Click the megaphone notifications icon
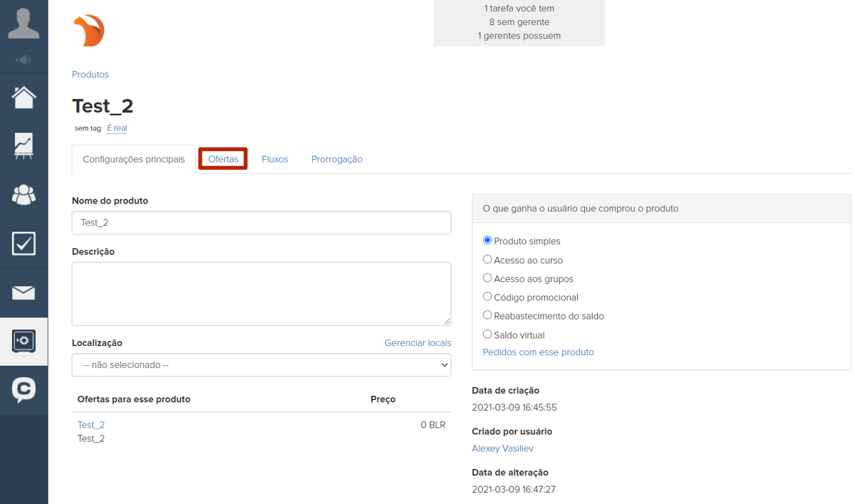 (x=24, y=61)
